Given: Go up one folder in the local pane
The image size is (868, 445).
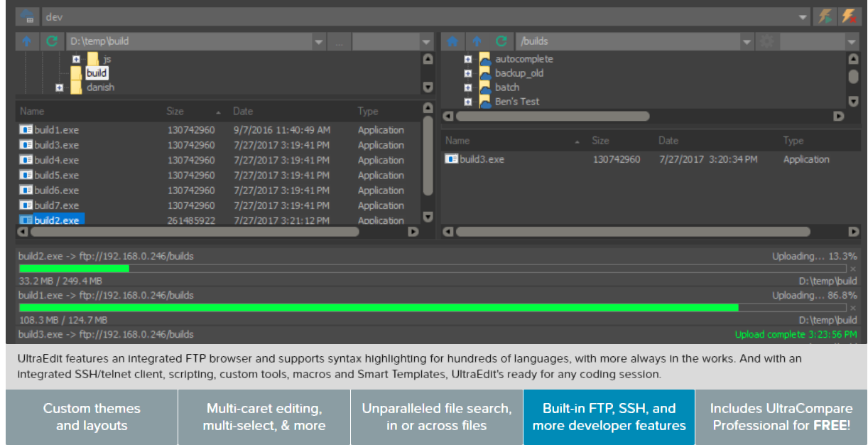Looking at the screenshot, I should pos(26,41).
